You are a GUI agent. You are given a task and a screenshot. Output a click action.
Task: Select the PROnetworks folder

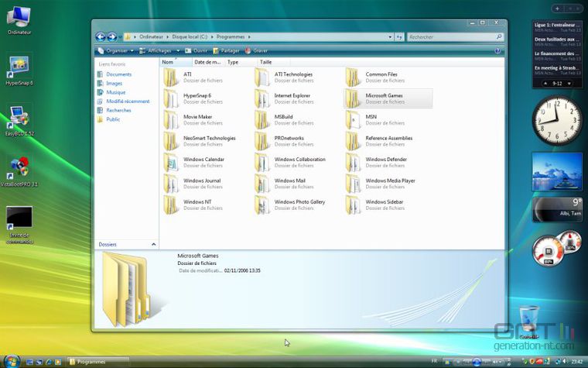coord(283,141)
